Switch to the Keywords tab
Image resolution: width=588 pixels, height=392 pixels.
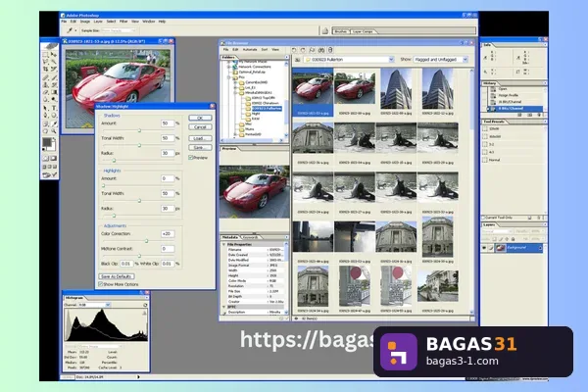251,237
